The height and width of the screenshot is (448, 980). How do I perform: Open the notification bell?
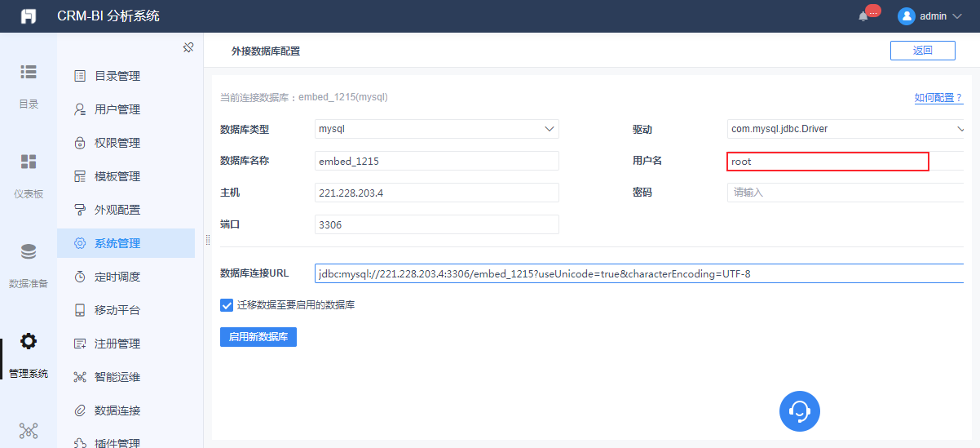tap(863, 16)
